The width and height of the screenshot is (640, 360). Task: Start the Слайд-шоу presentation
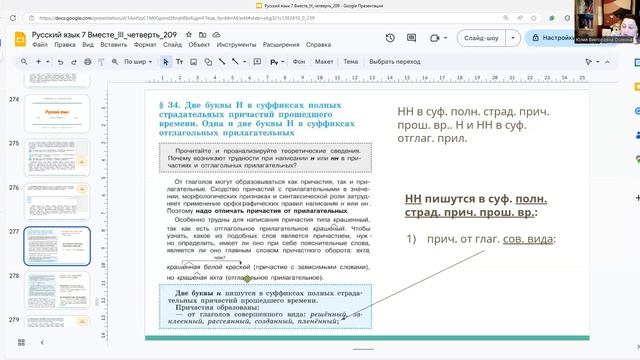click(x=481, y=38)
